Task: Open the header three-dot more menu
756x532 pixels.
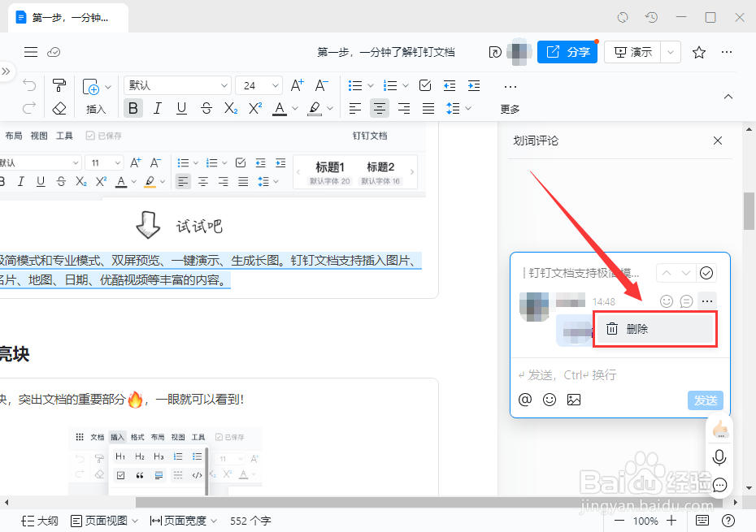Action: pyautogui.click(x=727, y=52)
